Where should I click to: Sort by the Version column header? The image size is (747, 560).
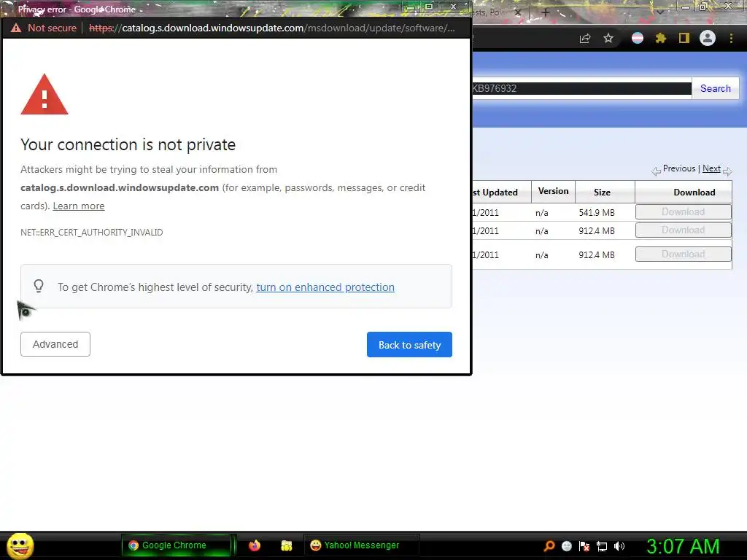(553, 191)
